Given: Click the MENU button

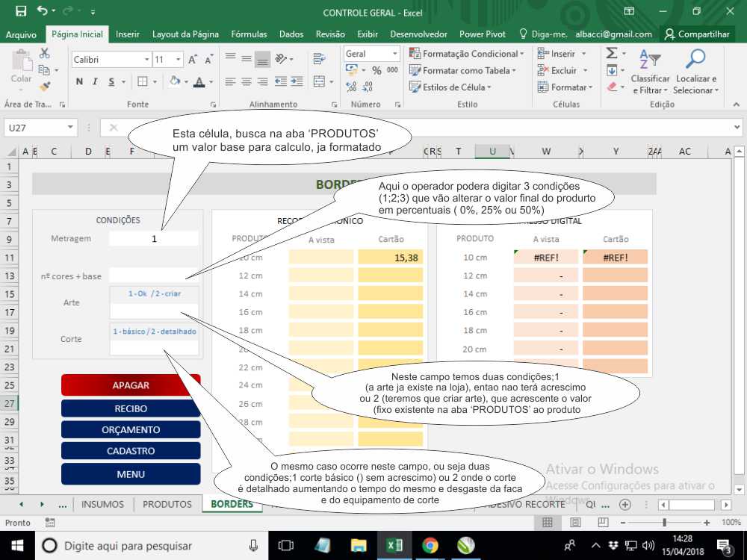Looking at the screenshot, I should [131, 474].
